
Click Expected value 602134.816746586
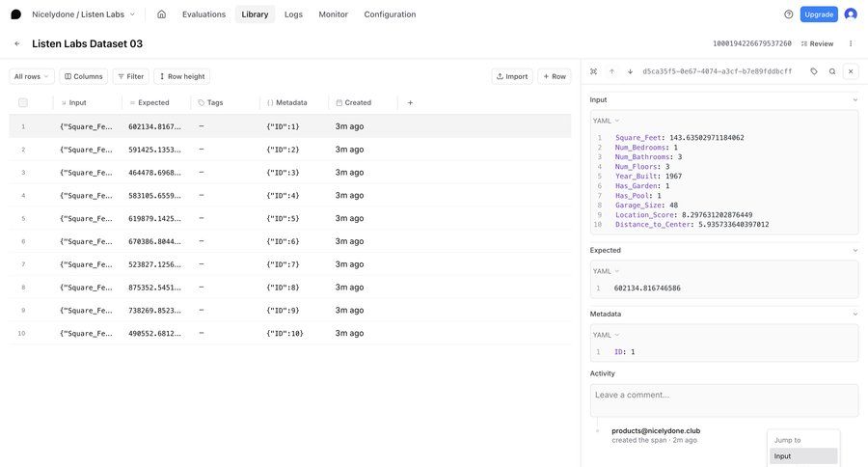[x=647, y=288]
